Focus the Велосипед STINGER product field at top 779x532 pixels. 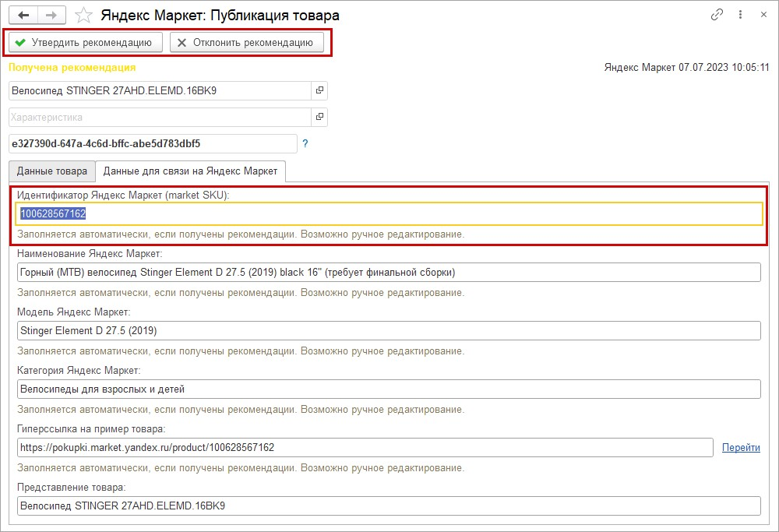(x=160, y=90)
